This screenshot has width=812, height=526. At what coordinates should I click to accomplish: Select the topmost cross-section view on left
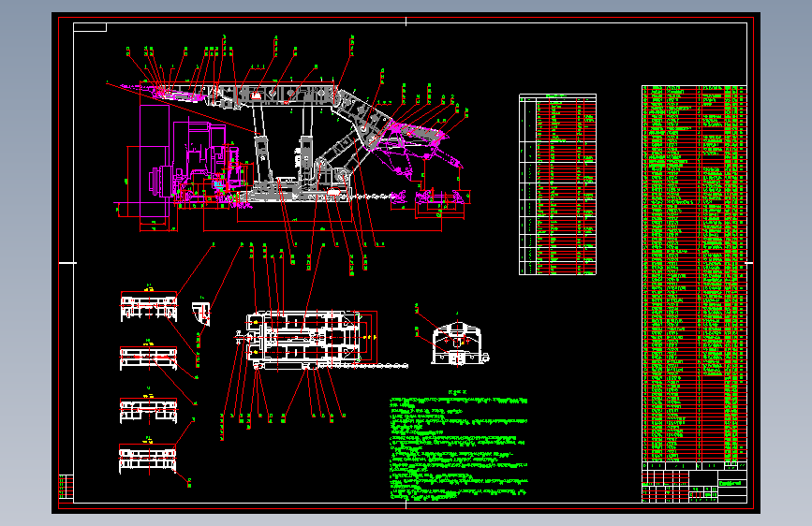click(149, 305)
